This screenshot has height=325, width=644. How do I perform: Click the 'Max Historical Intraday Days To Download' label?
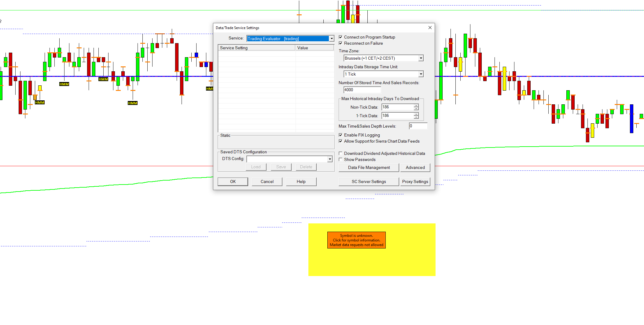(380, 99)
